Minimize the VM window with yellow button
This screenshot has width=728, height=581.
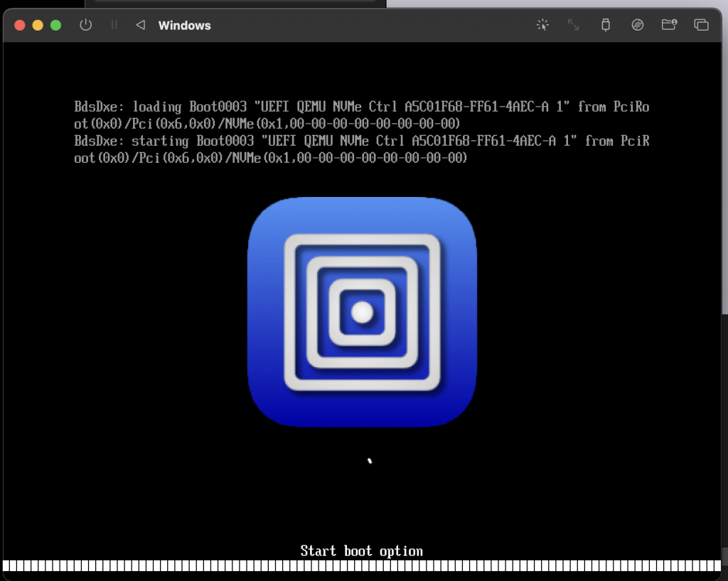pos(38,25)
